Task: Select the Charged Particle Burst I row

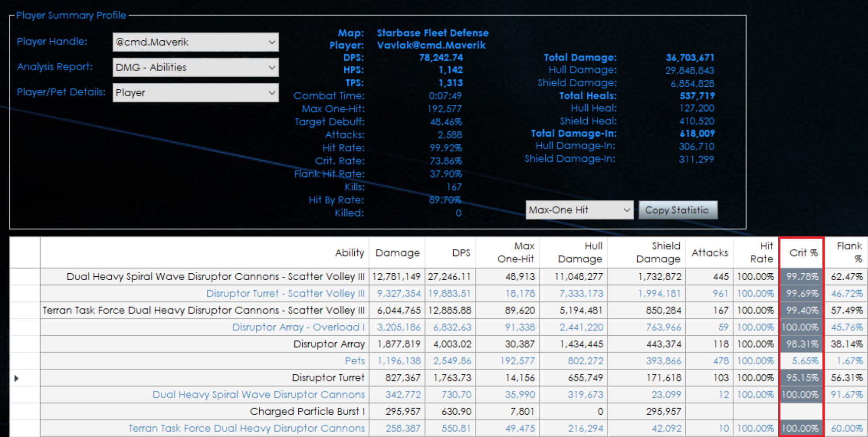Action: pyautogui.click(x=438, y=412)
